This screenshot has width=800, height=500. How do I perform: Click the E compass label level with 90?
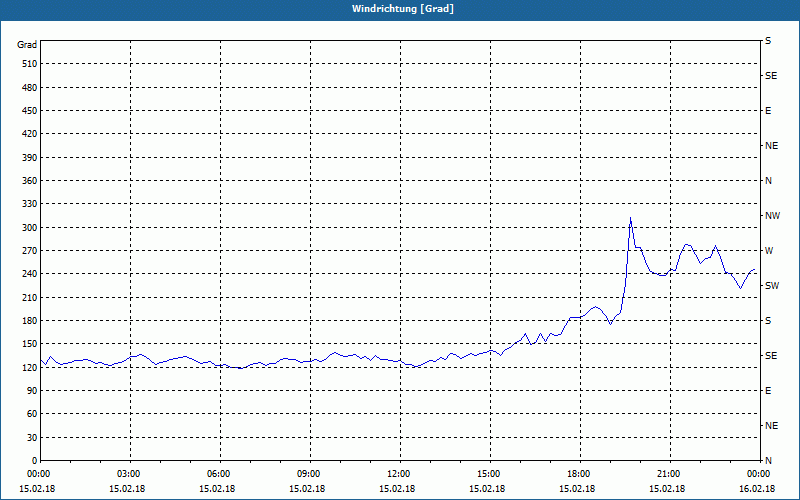[768, 391]
